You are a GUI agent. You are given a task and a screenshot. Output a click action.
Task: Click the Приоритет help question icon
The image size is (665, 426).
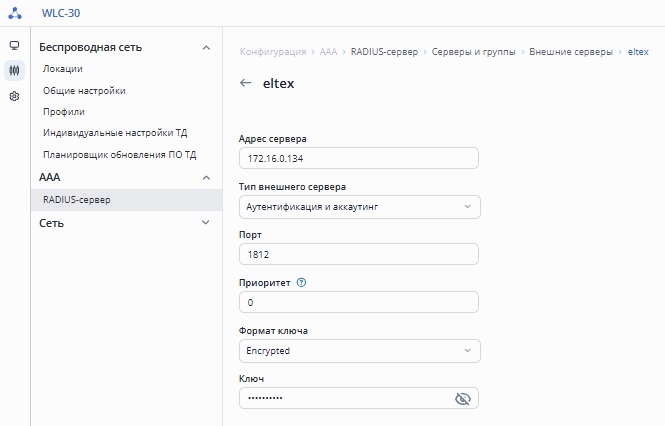(302, 282)
